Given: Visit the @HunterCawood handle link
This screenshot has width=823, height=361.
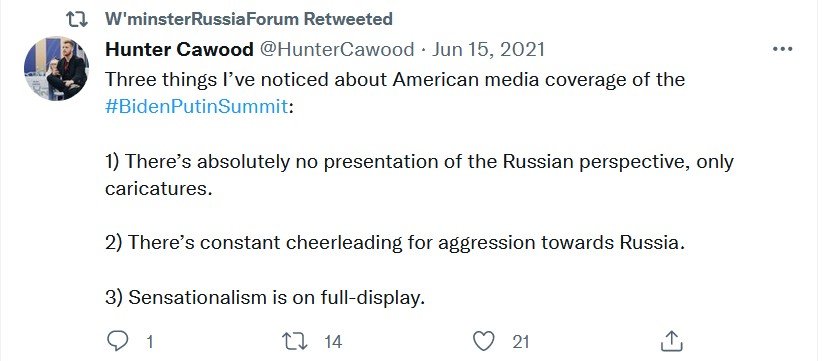Looking at the screenshot, I should [x=337, y=49].
